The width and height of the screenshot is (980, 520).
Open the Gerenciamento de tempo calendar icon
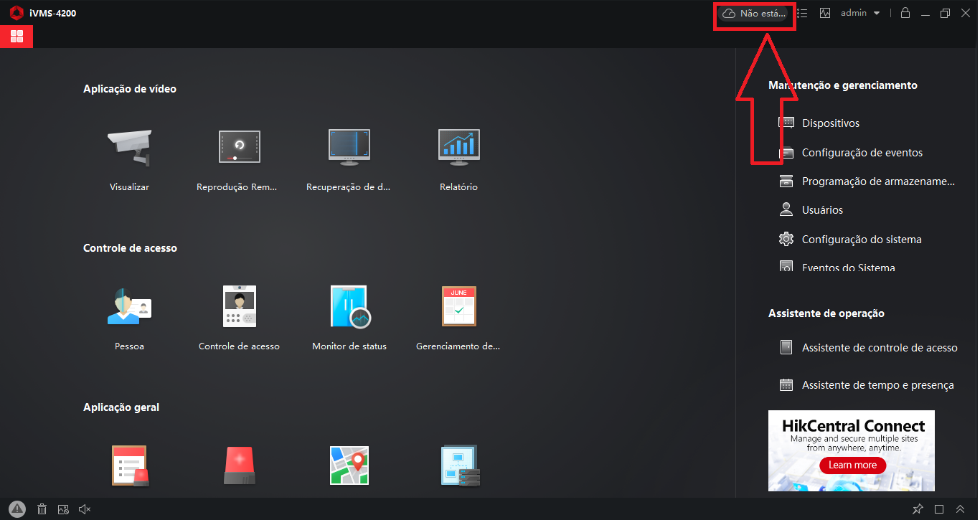point(459,306)
